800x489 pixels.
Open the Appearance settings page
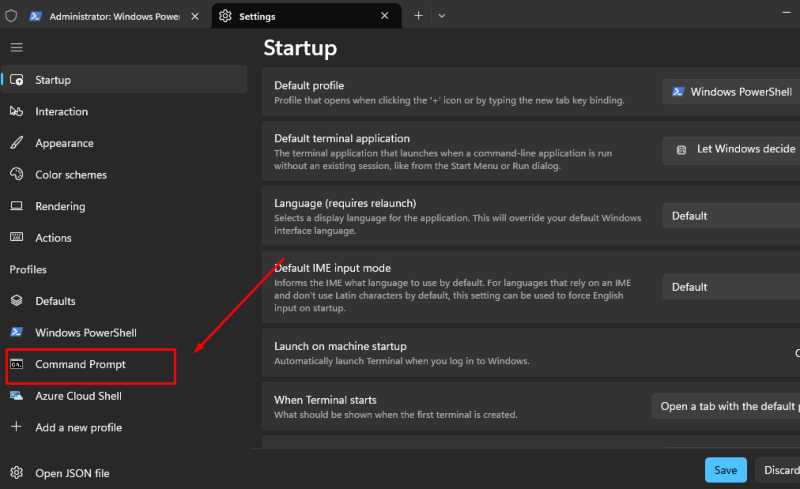[124, 143]
